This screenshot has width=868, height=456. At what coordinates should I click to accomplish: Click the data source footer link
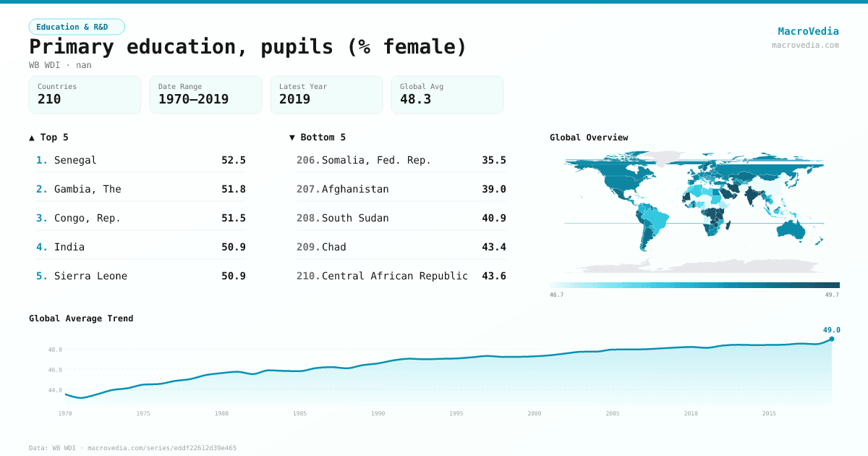click(x=132, y=448)
